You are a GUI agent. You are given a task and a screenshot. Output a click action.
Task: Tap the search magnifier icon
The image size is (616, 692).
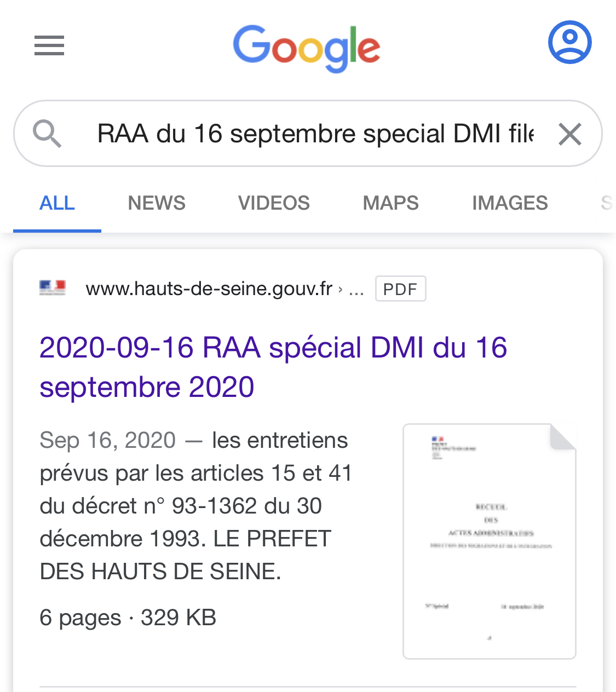pyautogui.click(x=47, y=134)
